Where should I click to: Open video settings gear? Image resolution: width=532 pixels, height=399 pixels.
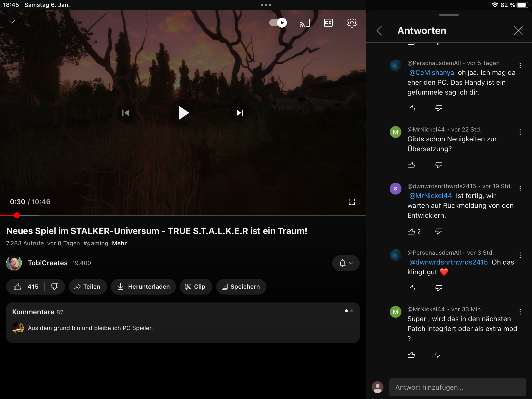352,23
